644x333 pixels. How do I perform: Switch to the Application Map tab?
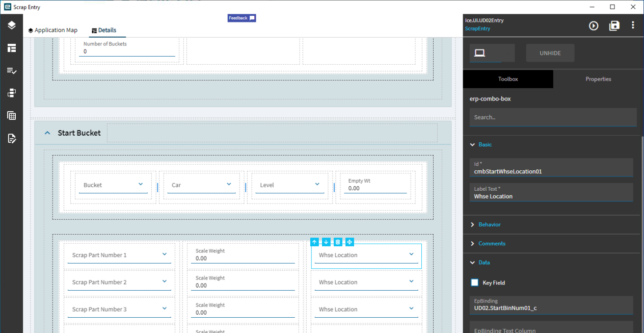(x=53, y=30)
